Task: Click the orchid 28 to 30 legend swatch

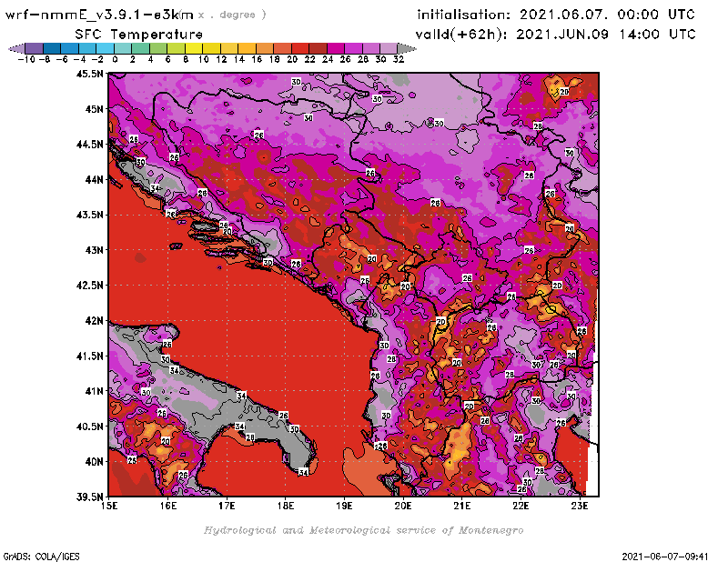Action: pyautogui.click(x=371, y=48)
